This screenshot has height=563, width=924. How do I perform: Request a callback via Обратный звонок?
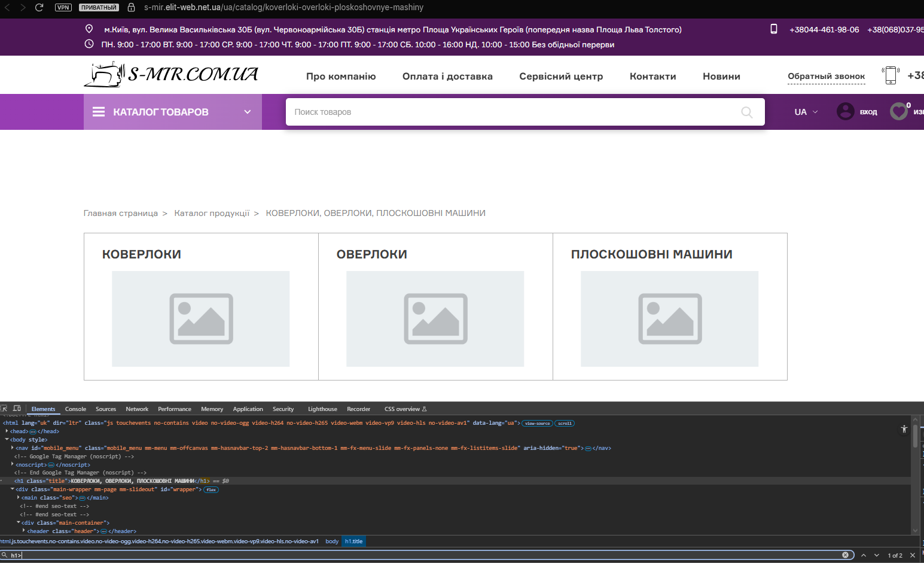point(827,77)
